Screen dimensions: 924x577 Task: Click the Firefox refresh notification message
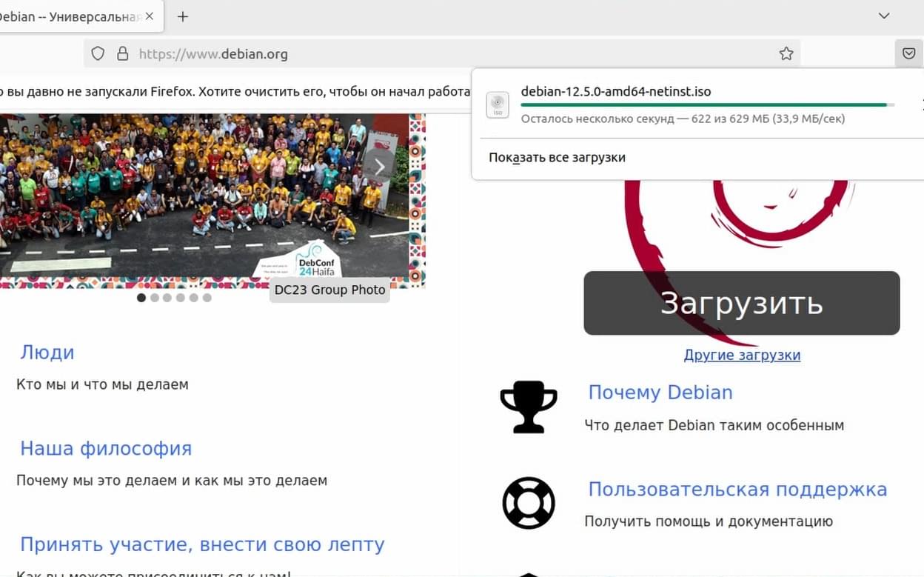235,92
